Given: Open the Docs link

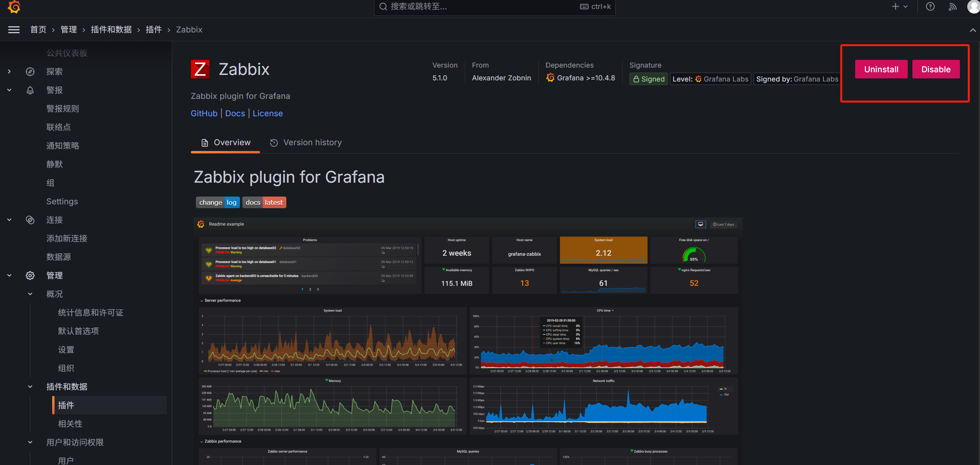Looking at the screenshot, I should (235, 114).
